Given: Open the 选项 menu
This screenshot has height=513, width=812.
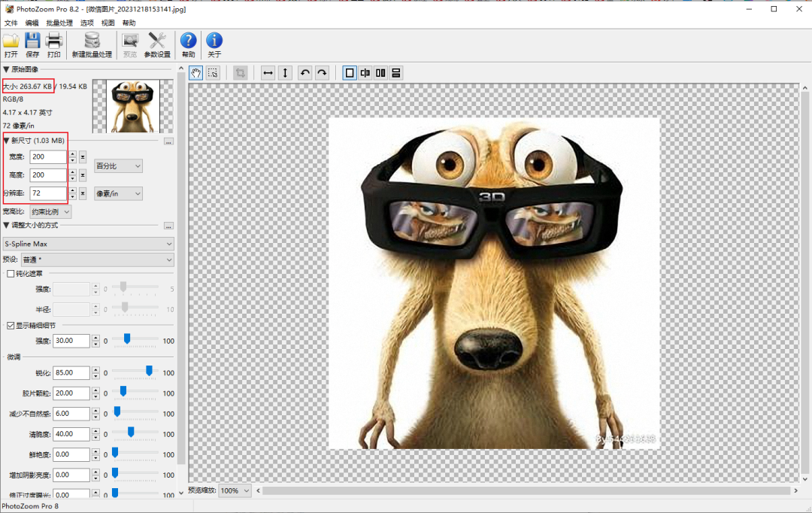Looking at the screenshot, I should (87, 23).
